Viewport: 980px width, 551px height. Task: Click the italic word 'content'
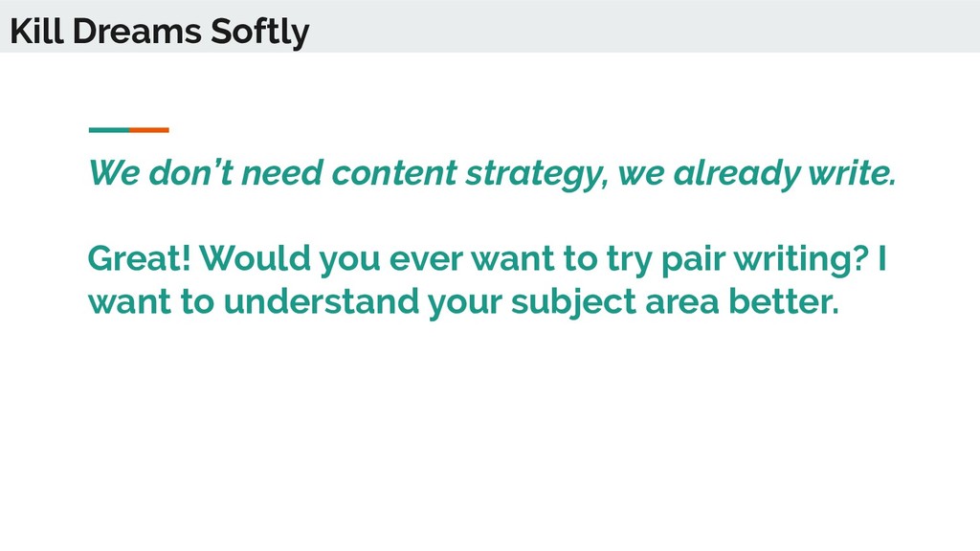pyautogui.click(x=393, y=174)
